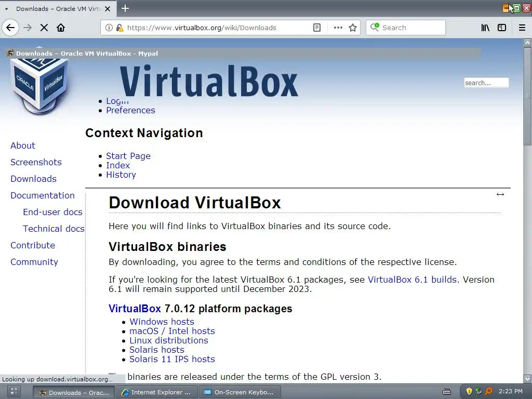Click VirtualBox link in 7.0.12 heading
Screen dimensions: 532x399
pos(135,309)
